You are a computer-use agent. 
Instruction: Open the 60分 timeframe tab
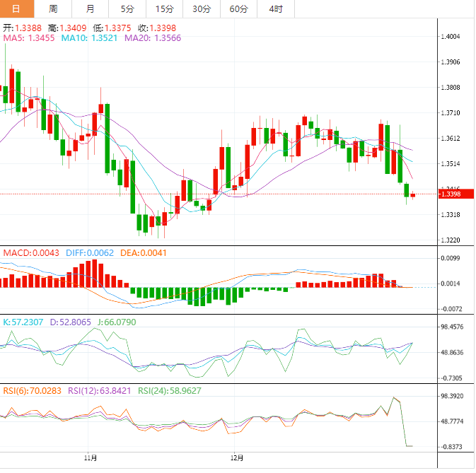pos(238,8)
